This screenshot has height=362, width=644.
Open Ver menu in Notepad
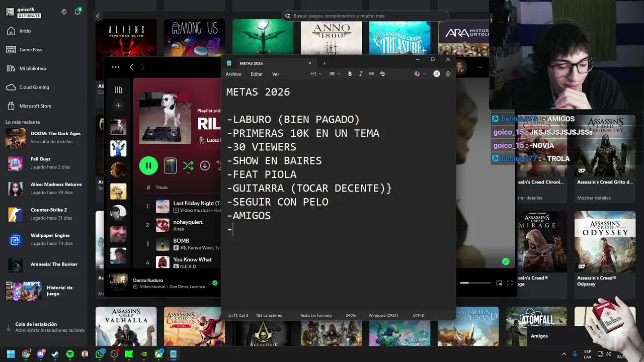point(276,74)
